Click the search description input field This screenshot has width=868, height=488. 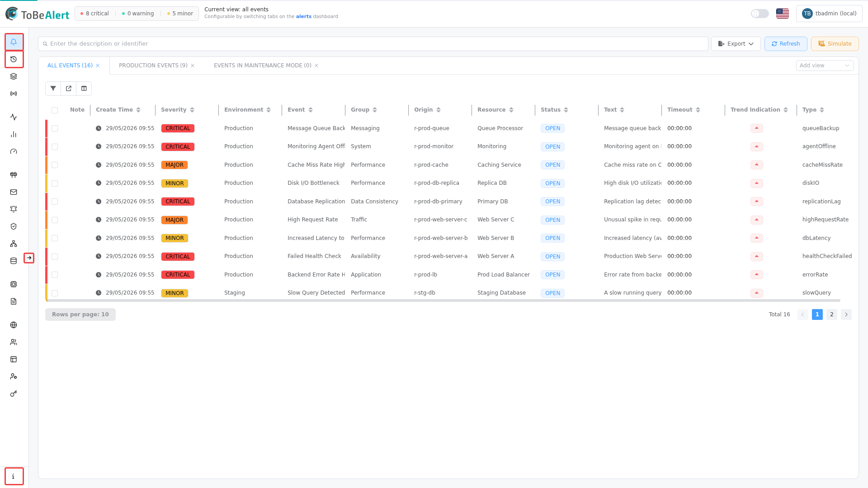(373, 44)
